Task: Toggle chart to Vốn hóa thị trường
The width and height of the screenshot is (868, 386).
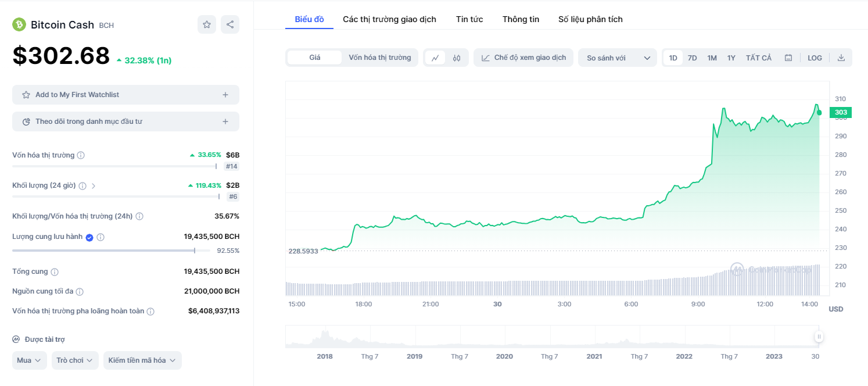Action: (379, 58)
